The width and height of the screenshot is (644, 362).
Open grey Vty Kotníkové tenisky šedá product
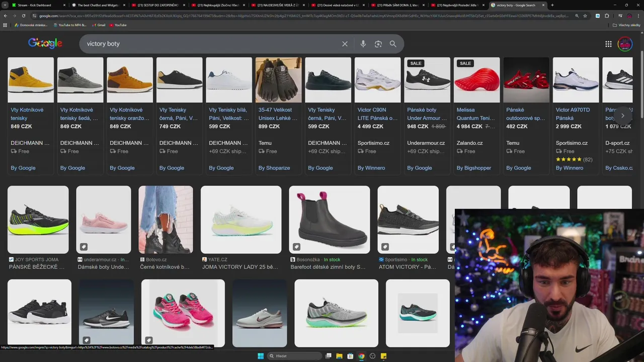80,116
